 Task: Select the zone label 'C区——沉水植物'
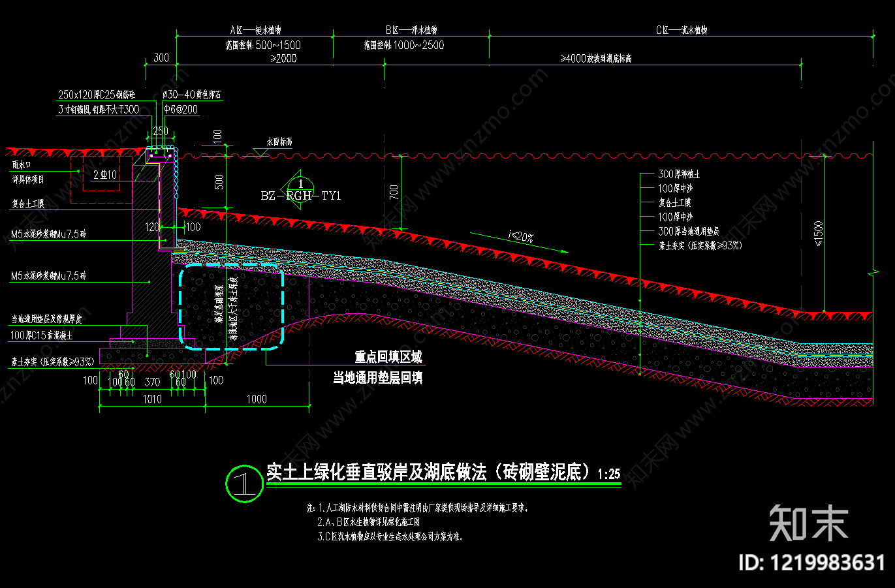pyautogui.click(x=682, y=30)
